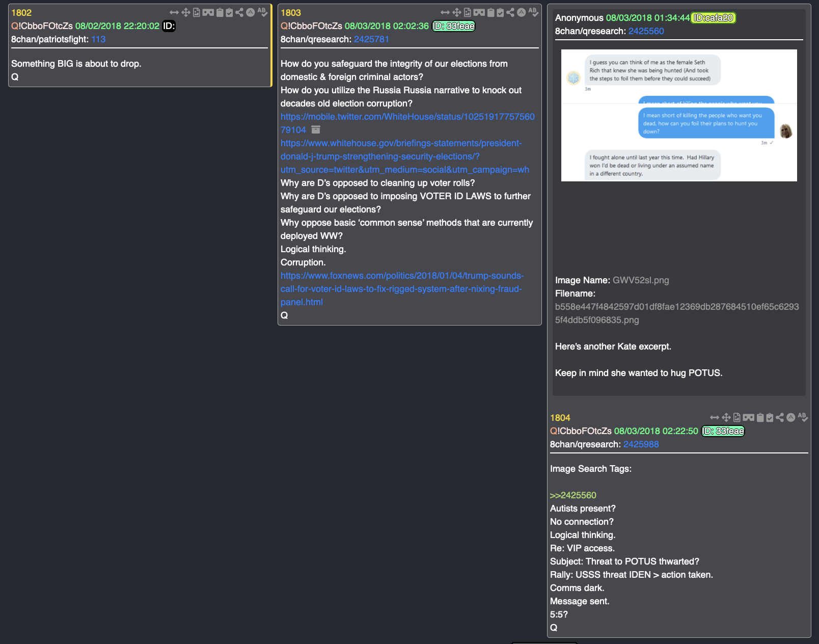This screenshot has height=644, width=819.
Task: Click plain clipboard icon on post 1803
Action: pos(491,12)
